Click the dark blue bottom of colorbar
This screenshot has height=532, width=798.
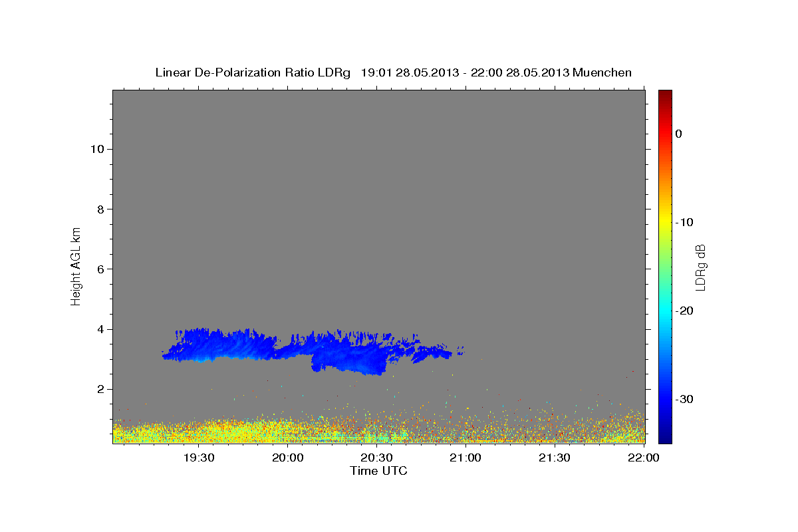(x=665, y=436)
